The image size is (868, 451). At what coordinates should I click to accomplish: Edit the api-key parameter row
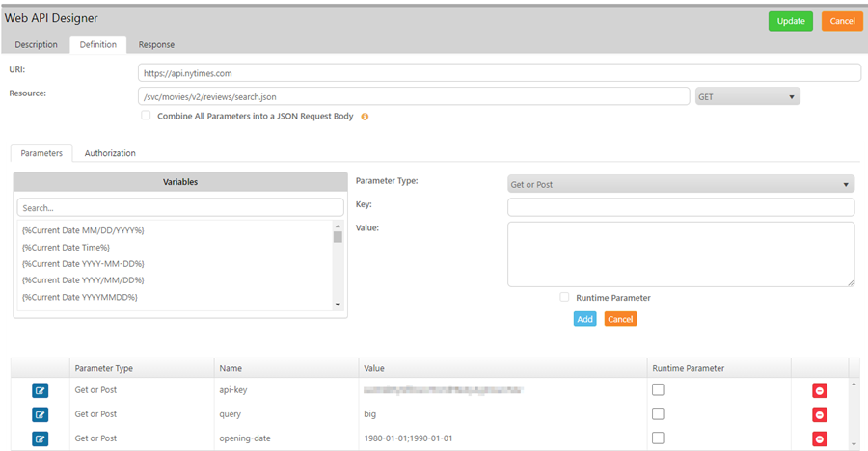[x=40, y=390]
